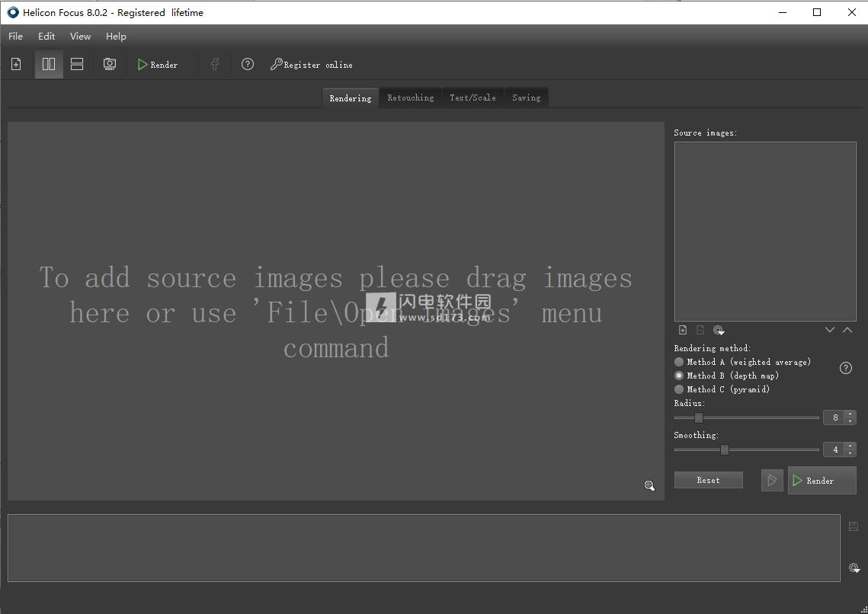This screenshot has width=868, height=614.
Task: Click the batch render icon beside Reset
Action: point(772,480)
